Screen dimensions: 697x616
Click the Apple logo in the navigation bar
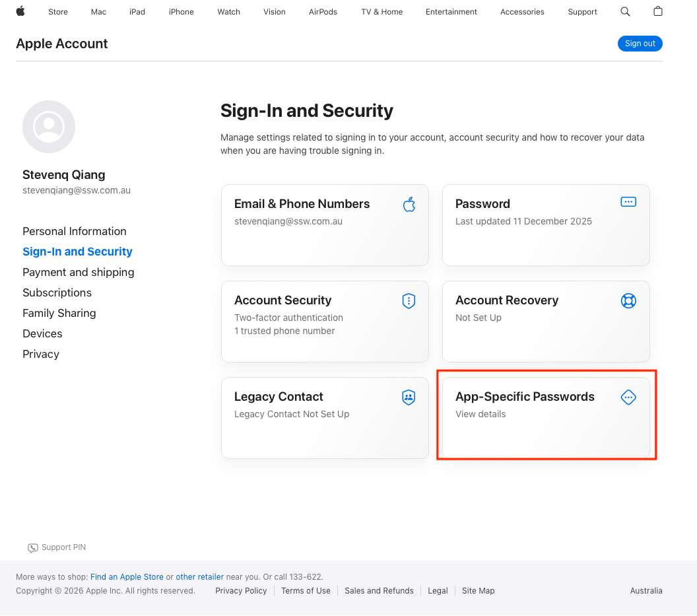point(20,11)
